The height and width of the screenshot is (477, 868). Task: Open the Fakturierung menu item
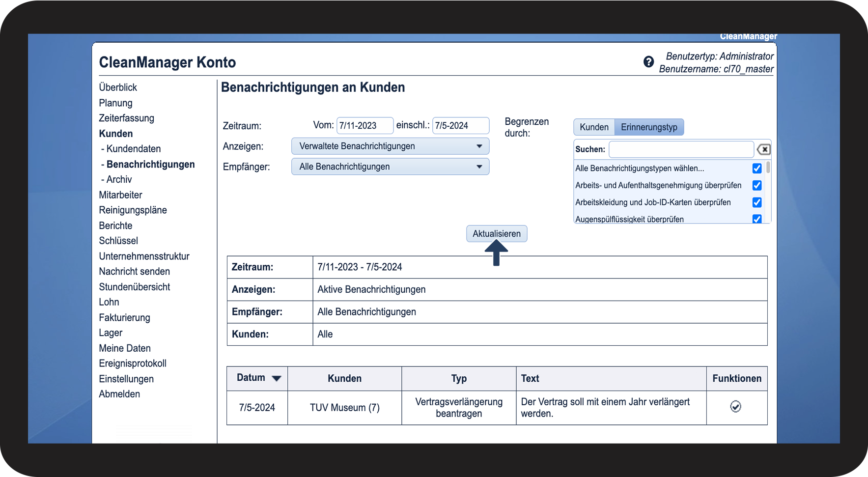[x=124, y=318]
